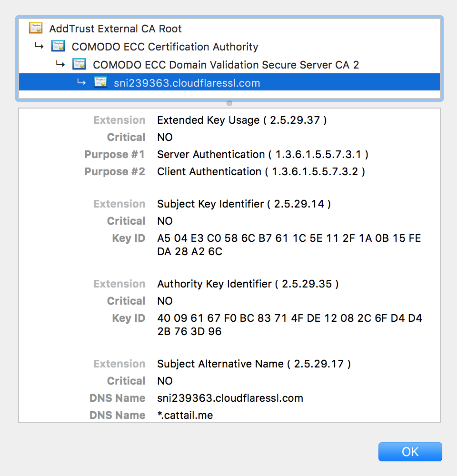Select the COMODO ECC Certification Authority name
Screen dimensions: 457x476
click(x=165, y=47)
